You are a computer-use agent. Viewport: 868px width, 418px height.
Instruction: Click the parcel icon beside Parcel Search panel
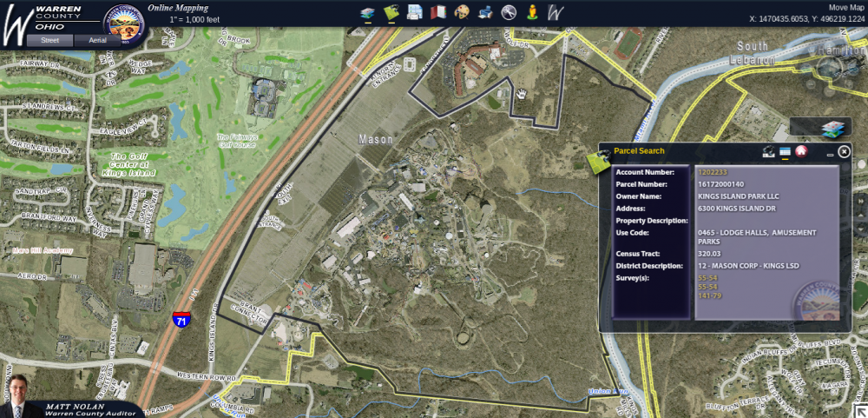(x=598, y=161)
